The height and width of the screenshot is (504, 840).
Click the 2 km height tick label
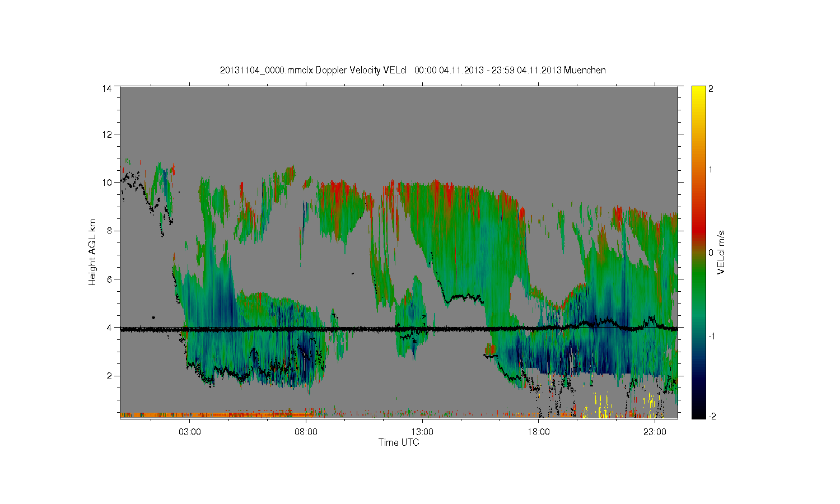[x=110, y=376]
